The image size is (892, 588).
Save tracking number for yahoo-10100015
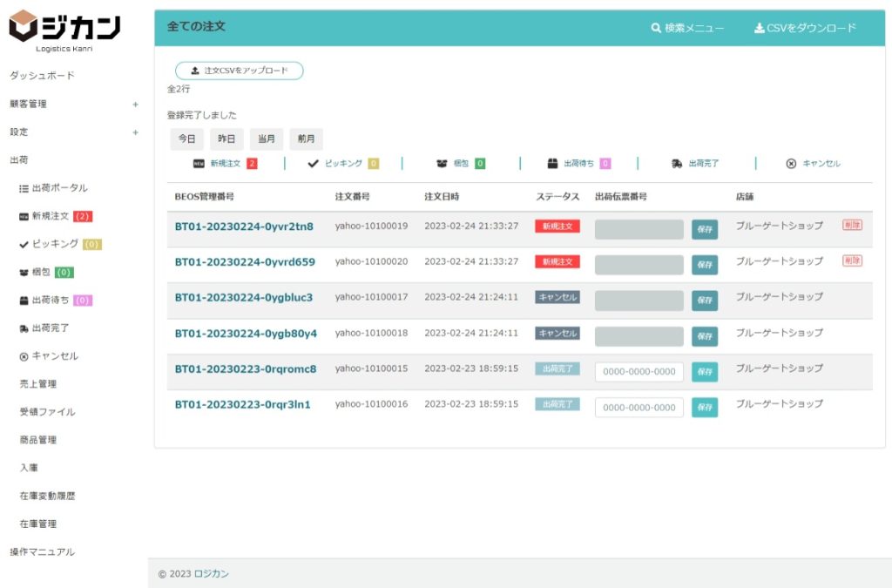coord(705,372)
